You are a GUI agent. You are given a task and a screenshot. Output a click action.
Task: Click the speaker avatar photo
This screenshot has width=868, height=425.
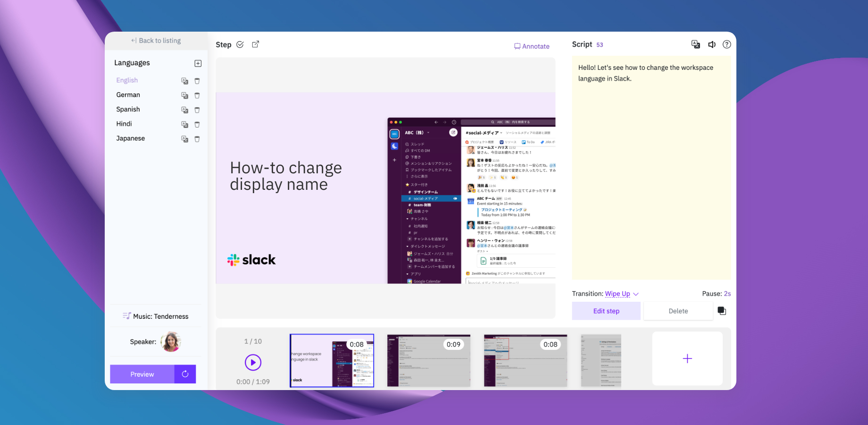[x=171, y=342]
